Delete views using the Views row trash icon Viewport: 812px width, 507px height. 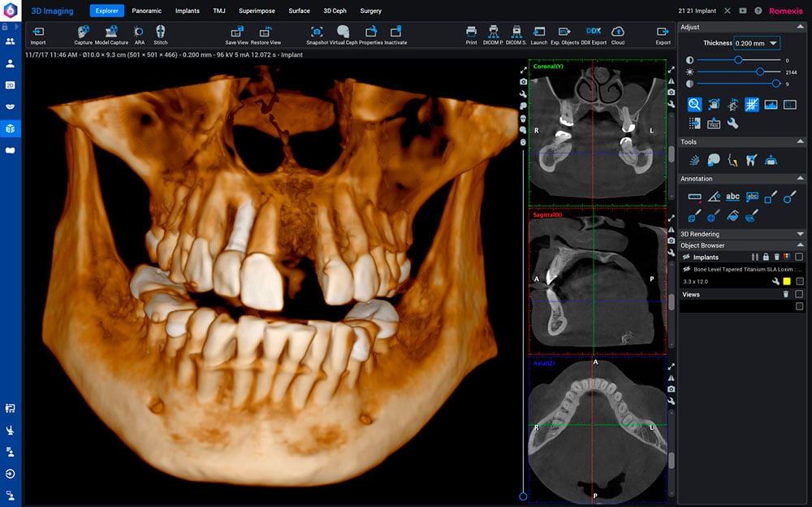(x=785, y=294)
